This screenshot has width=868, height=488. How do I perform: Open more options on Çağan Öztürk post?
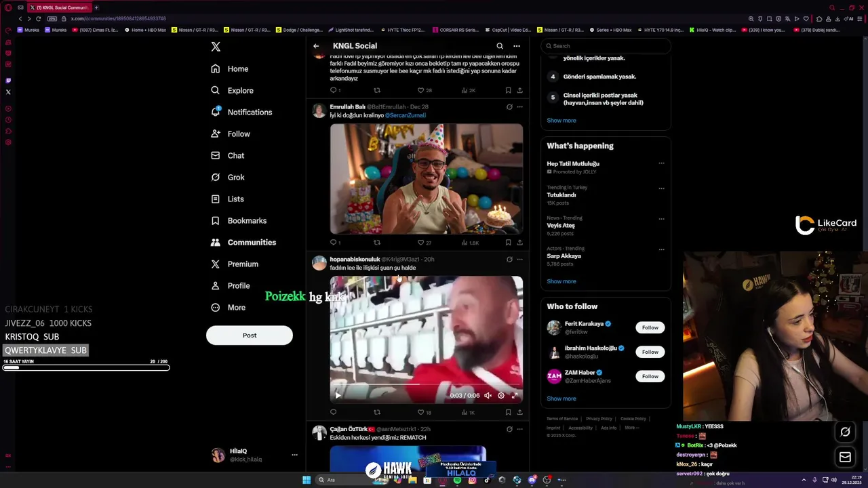coord(520,429)
